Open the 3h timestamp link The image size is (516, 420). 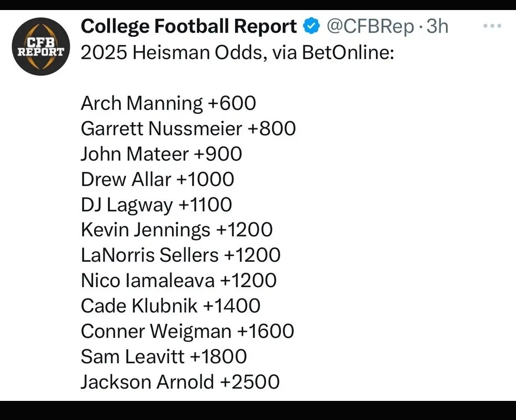(437, 26)
